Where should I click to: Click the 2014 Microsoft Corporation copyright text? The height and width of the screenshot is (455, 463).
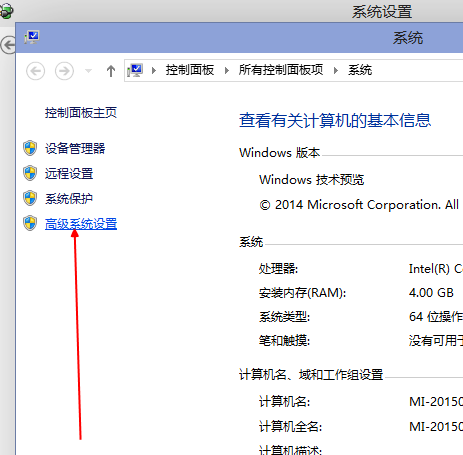tap(359, 205)
